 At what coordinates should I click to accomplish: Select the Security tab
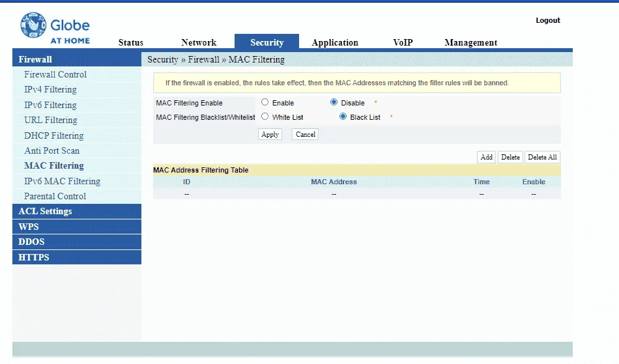click(x=266, y=42)
